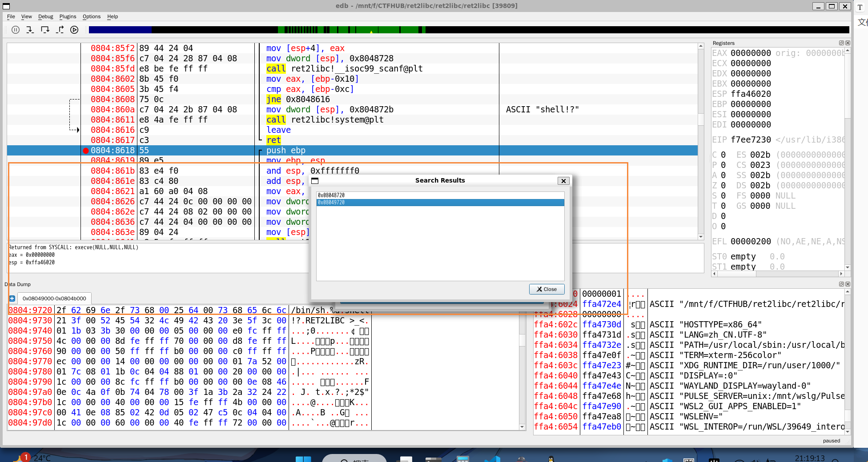The image size is (868, 462).
Task: Click Registers horizontal scroll right arrow
Action: (841, 274)
